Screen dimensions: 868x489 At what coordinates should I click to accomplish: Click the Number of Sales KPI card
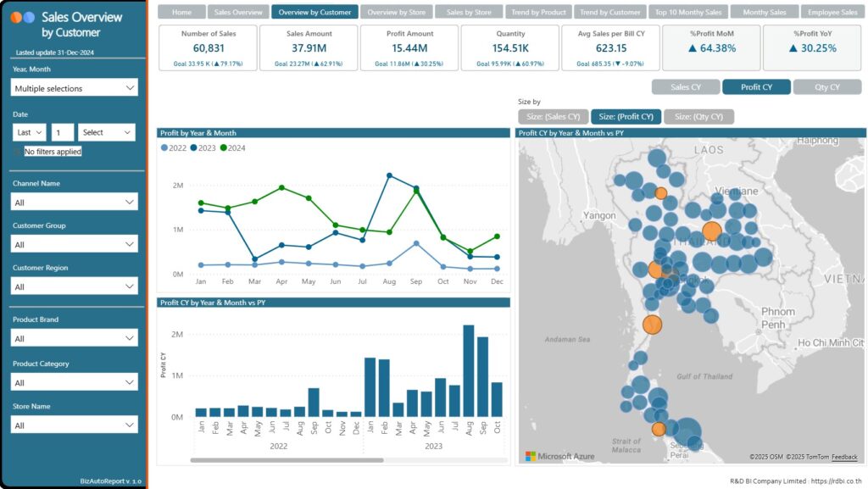[x=207, y=47]
